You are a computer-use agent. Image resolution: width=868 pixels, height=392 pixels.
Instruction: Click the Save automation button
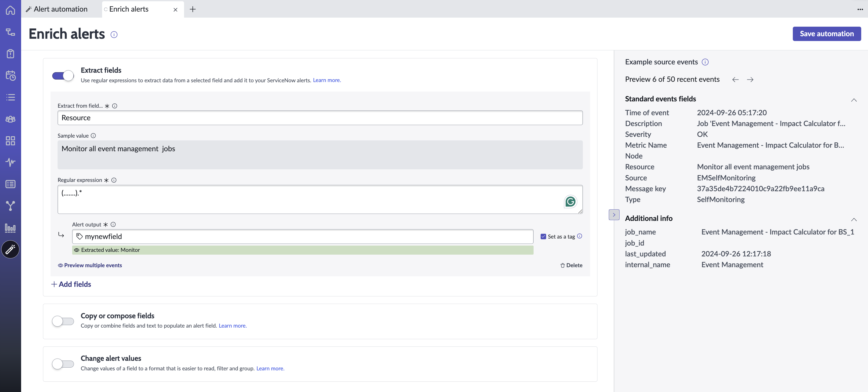pyautogui.click(x=827, y=34)
